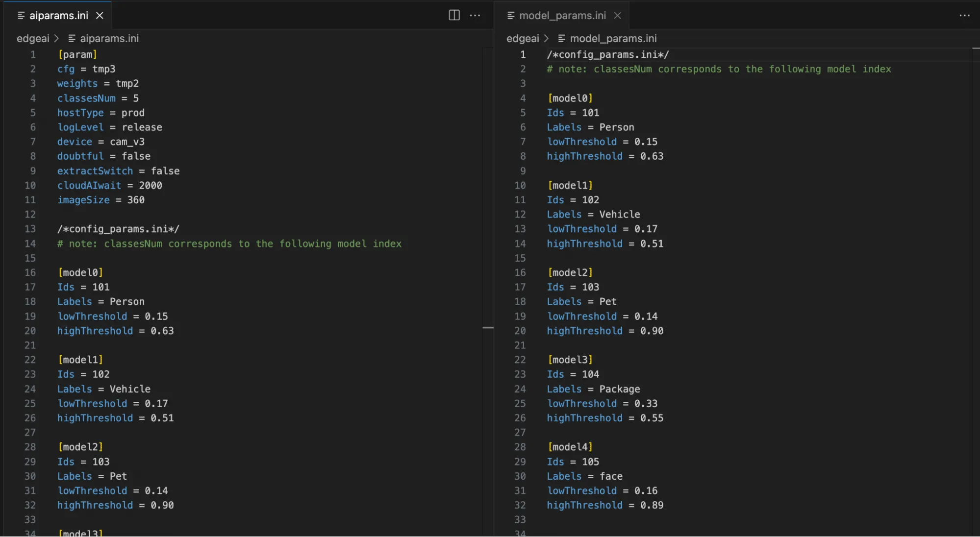The image size is (980, 537).
Task: Open aiparams.ini breadcrumb dropdown
Action: pyautogui.click(x=109, y=38)
